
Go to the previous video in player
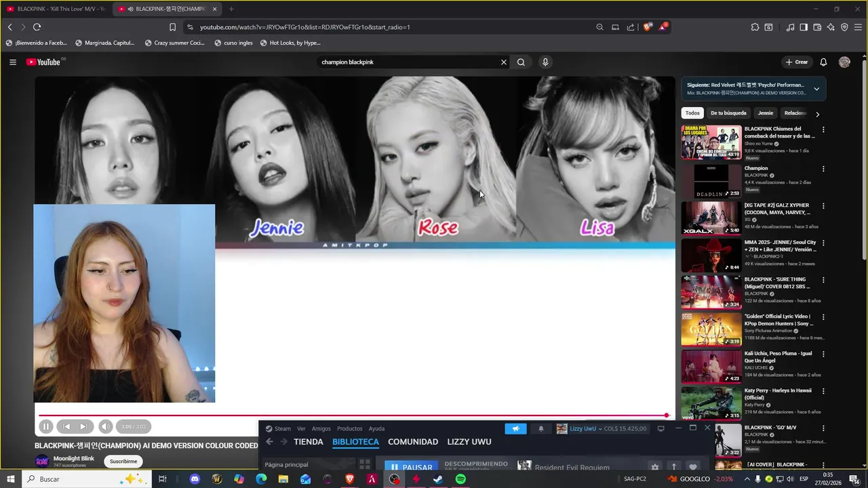point(66,426)
